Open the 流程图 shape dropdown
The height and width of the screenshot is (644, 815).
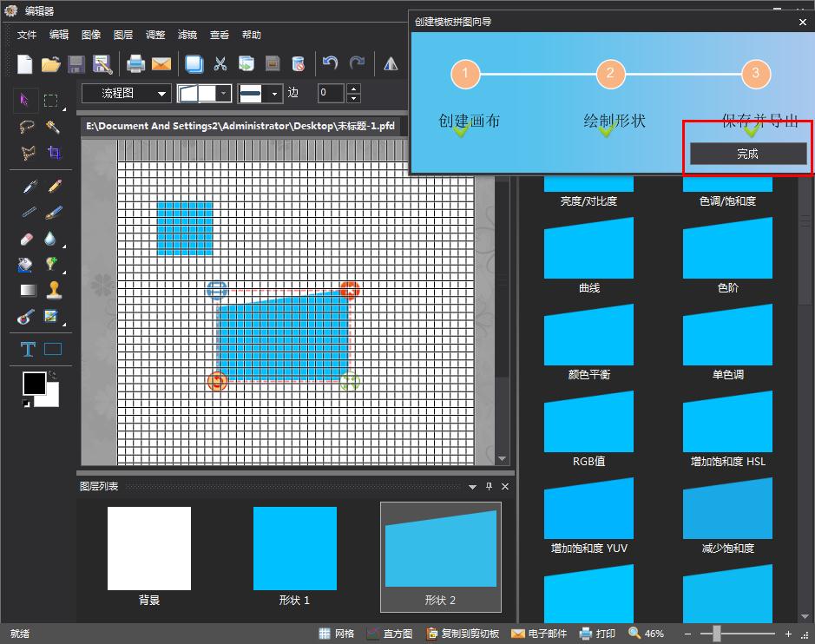(126, 93)
